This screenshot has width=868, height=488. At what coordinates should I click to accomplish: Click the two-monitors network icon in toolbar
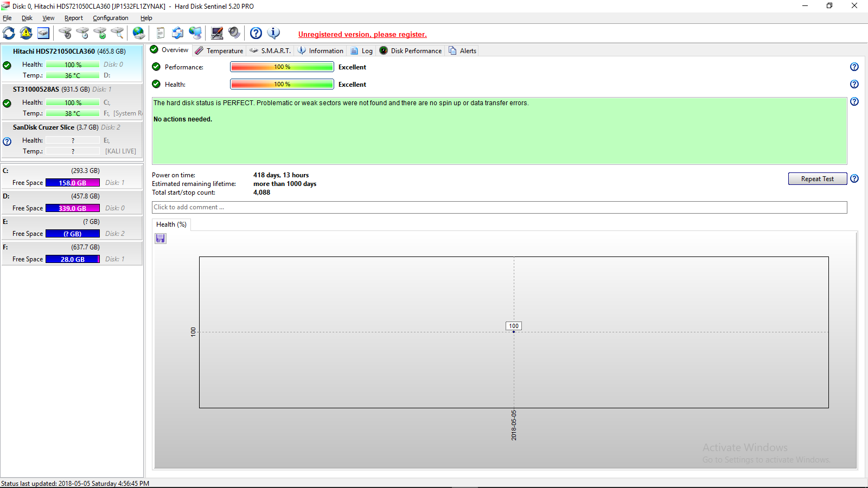click(195, 33)
